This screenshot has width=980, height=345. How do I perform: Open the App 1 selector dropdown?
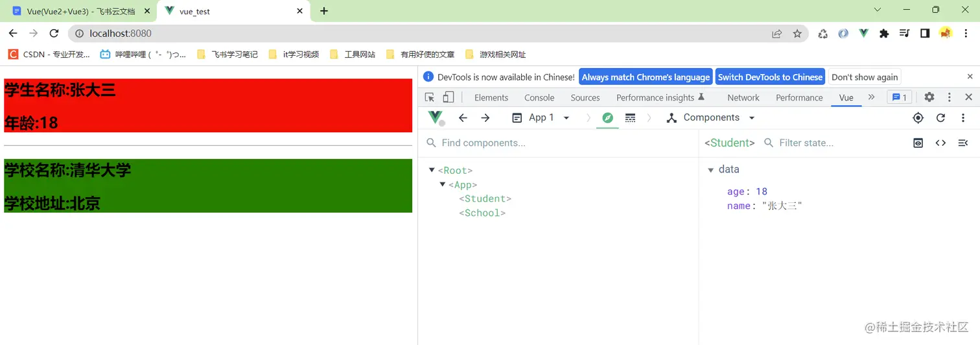[x=541, y=117]
